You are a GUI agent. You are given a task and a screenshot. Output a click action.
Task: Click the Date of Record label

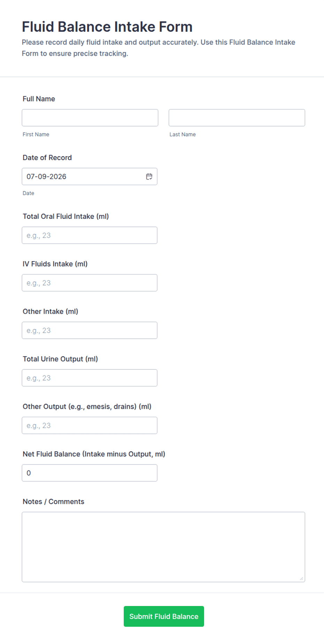[47, 158]
